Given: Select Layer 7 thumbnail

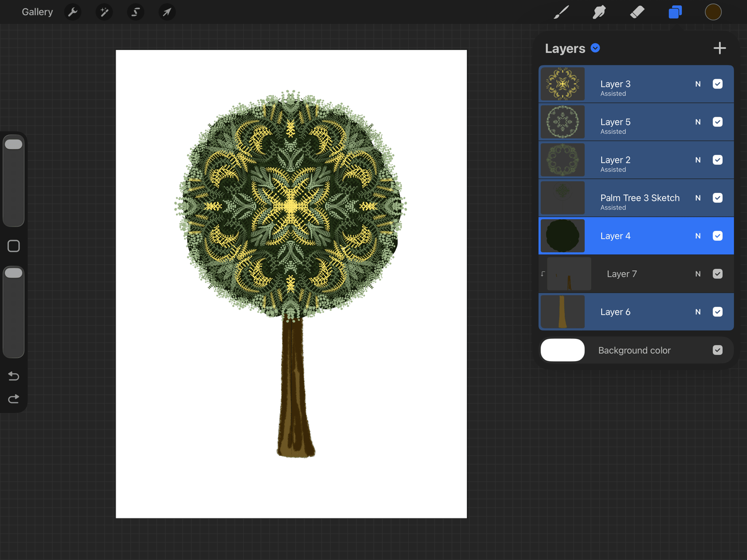Looking at the screenshot, I should [569, 274].
